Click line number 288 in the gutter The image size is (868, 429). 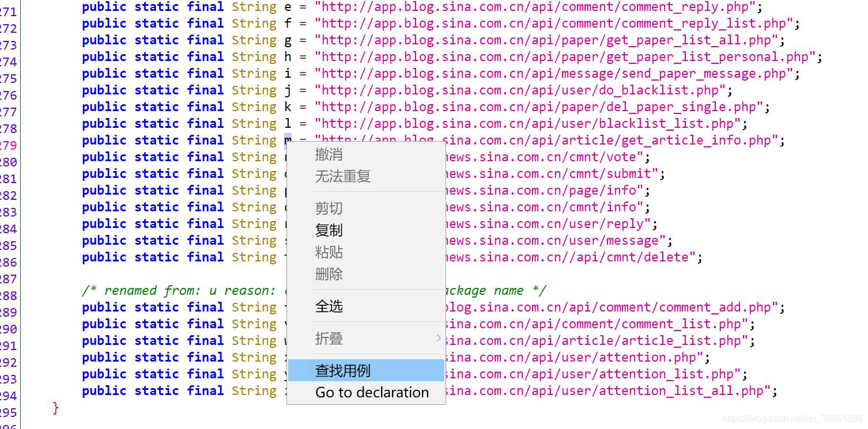point(9,296)
